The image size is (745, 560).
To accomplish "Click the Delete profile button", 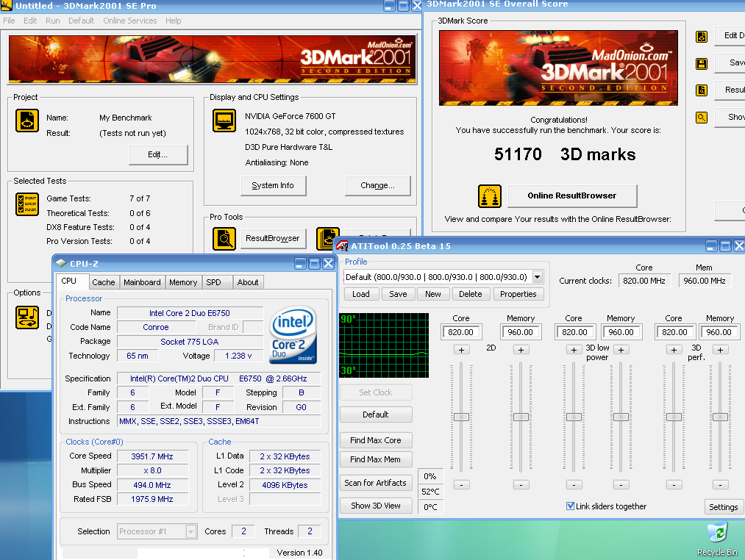I will pos(471,294).
